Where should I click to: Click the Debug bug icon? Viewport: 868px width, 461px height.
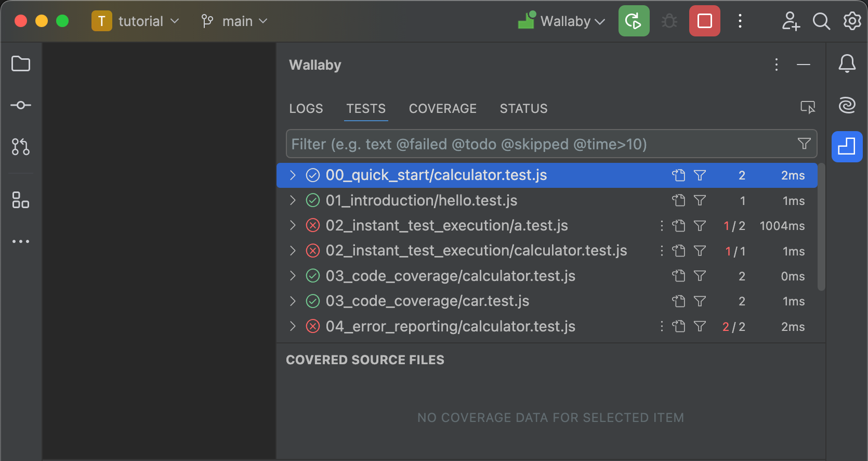point(669,21)
